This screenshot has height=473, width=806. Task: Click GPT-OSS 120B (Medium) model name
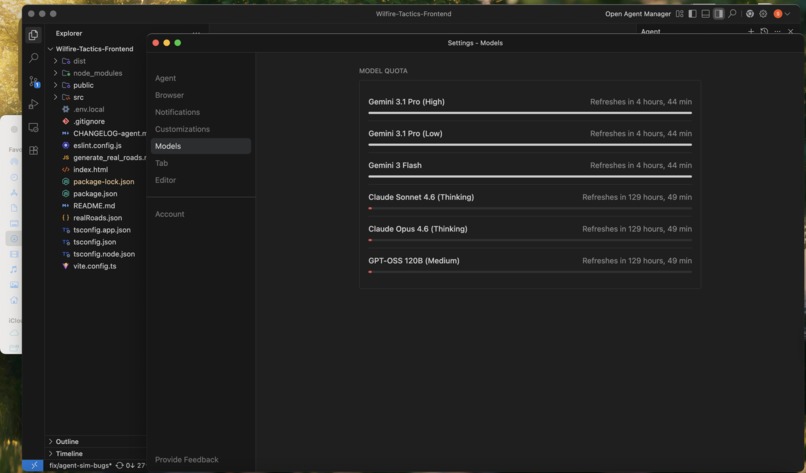click(414, 261)
